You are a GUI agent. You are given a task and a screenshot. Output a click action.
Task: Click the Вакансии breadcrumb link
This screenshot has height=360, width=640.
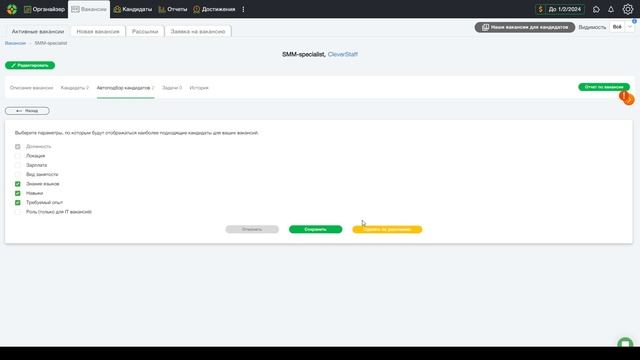click(15, 43)
